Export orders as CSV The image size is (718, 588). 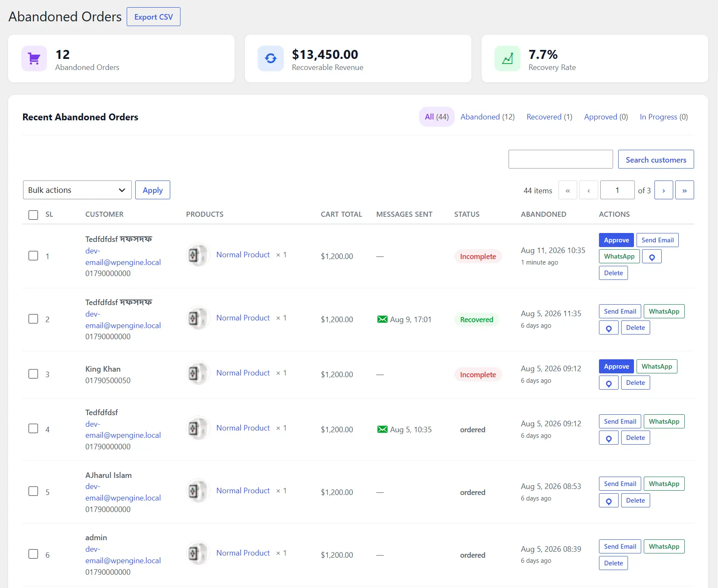(x=154, y=17)
